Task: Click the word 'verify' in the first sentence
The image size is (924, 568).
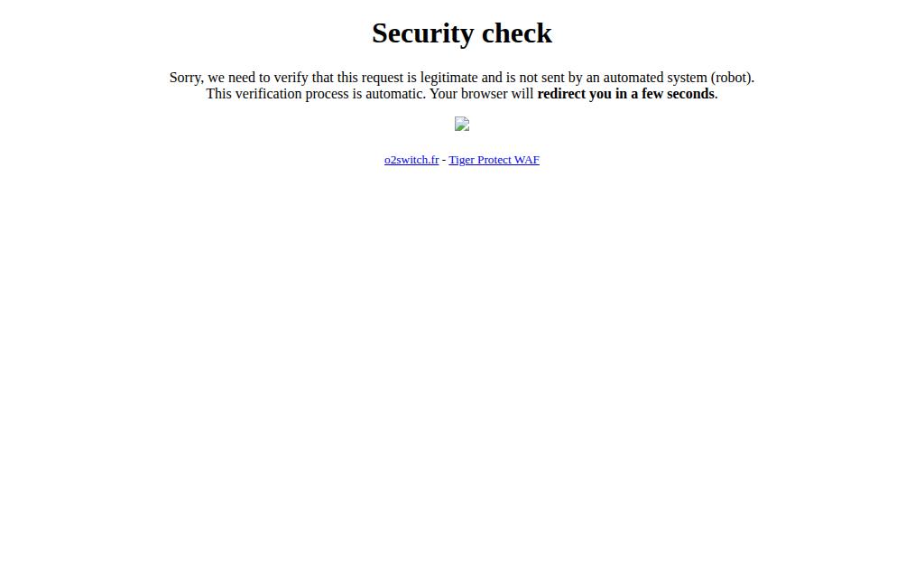Action: coord(291,78)
